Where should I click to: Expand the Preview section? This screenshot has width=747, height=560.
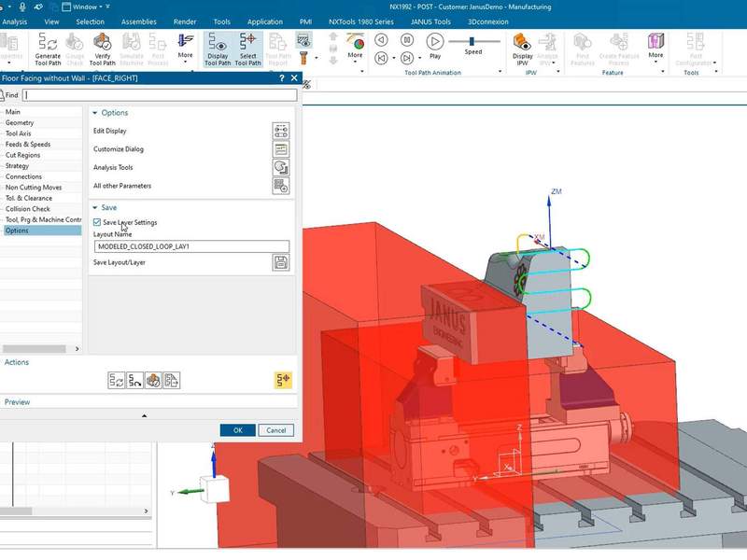[17, 402]
